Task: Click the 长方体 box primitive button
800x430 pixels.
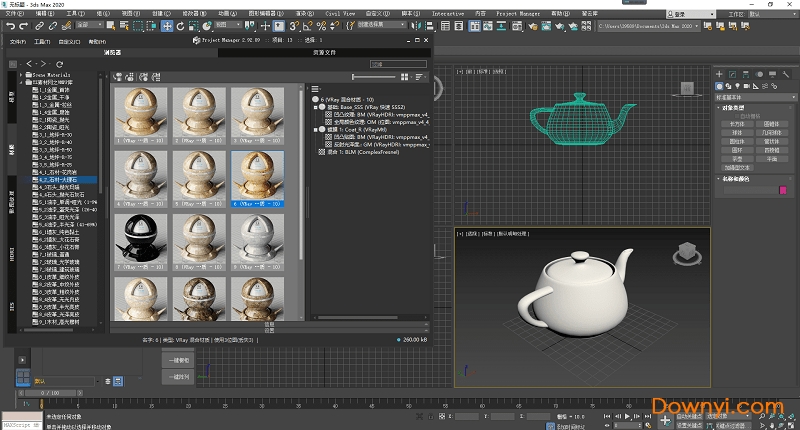Action: click(x=737, y=124)
